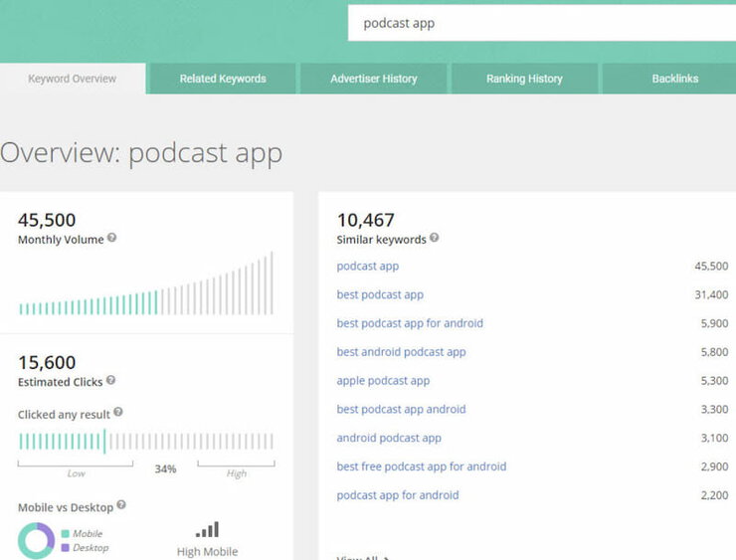
Task: Click the 'Low' range label
Action: (76, 473)
